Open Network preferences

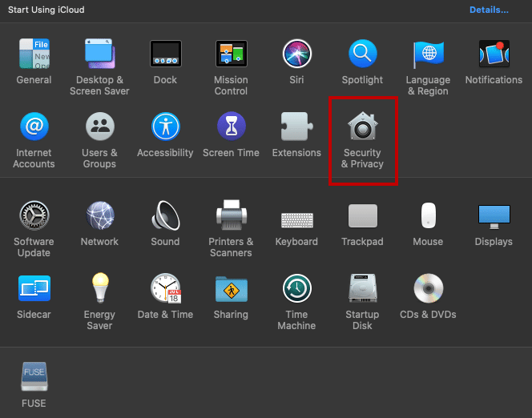99,216
